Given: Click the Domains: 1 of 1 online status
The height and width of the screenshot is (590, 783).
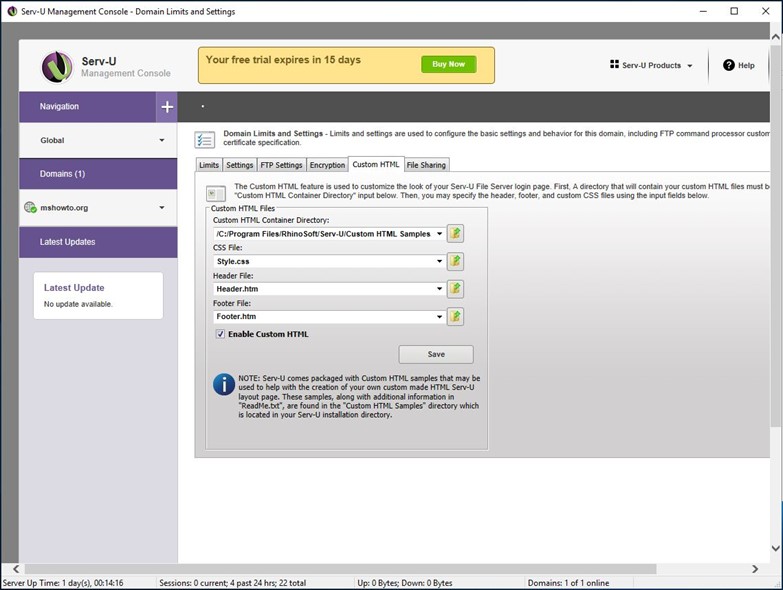Looking at the screenshot, I should coord(568,583).
